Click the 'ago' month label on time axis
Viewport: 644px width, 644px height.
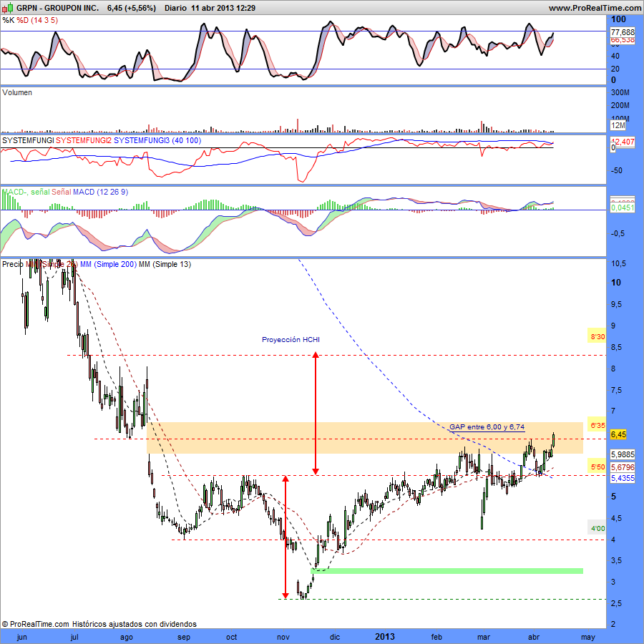(127, 637)
